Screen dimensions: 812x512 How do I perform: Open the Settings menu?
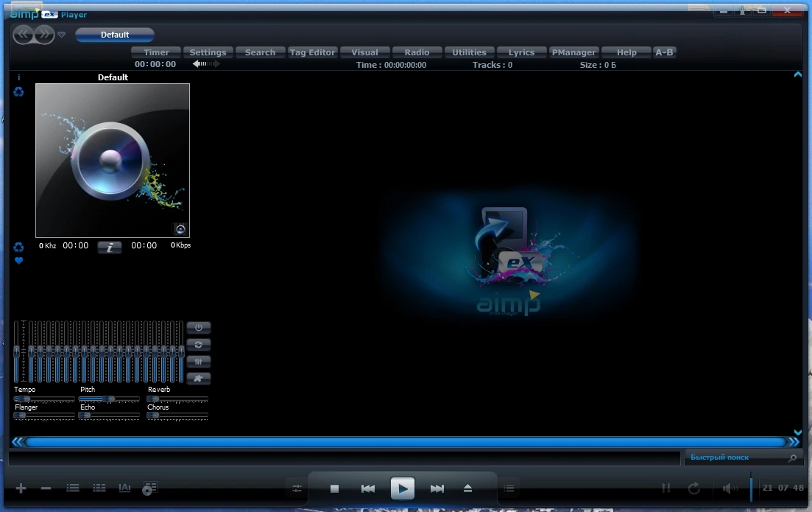208,52
